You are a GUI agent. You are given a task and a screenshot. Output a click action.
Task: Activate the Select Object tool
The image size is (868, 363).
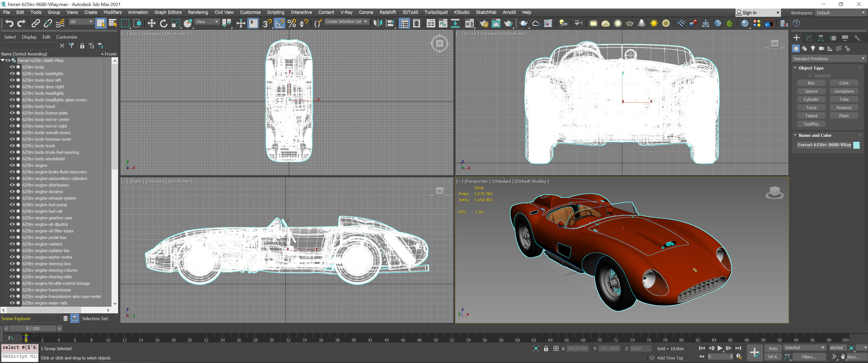coord(101,23)
